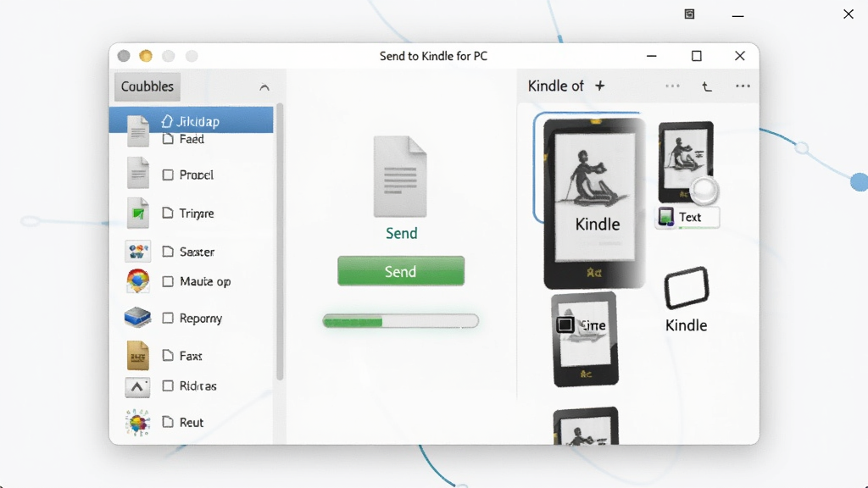868x488 pixels.
Task: Click the yellow dot in the title bar
Action: [x=146, y=56]
